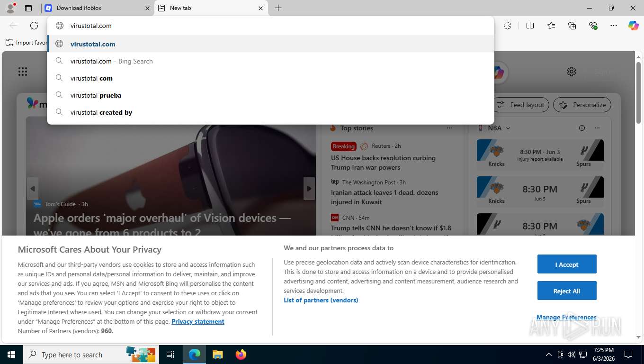Open the Copilot icon in toolbar
The image size is (644, 364).
click(x=634, y=26)
